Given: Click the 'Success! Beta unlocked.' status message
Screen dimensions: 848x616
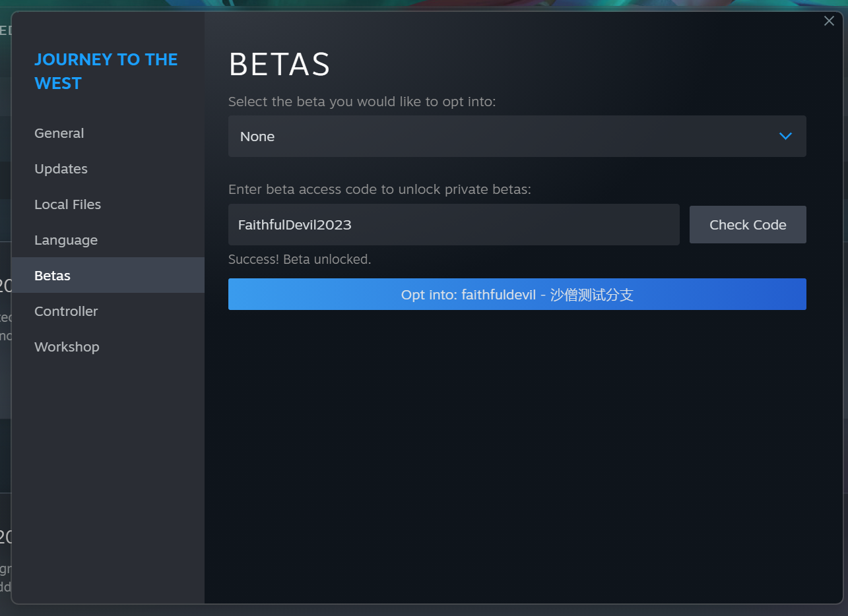Looking at the screenshot, I should [300, 260].
